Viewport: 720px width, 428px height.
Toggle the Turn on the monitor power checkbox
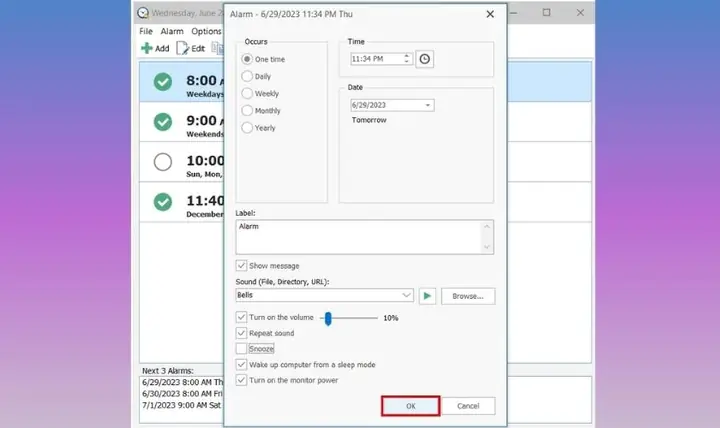[x=241, y=380]
